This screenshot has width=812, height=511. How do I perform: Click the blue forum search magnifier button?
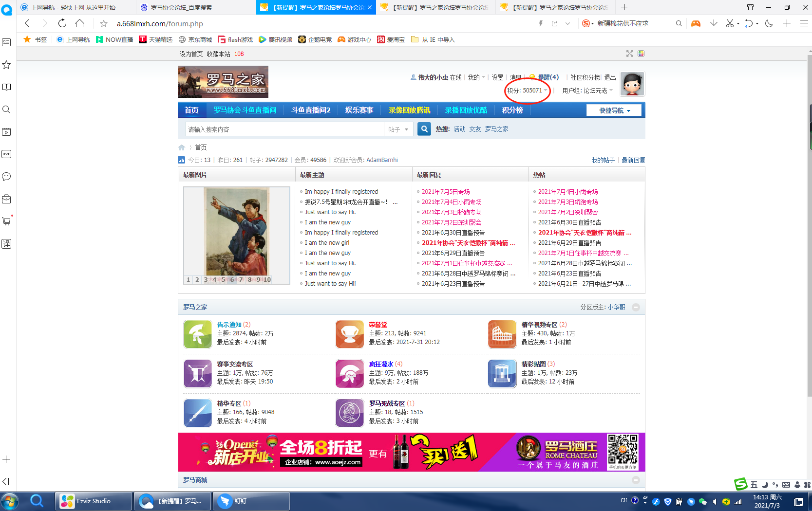tap(424, 129)
